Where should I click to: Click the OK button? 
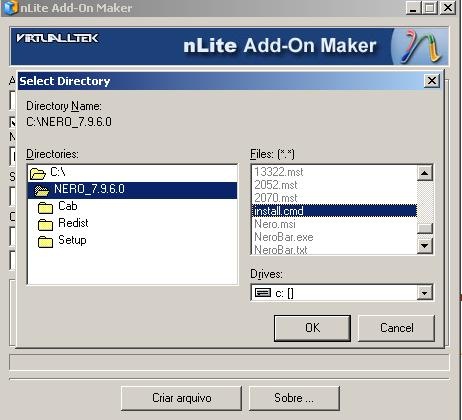(x=312, y=328)
